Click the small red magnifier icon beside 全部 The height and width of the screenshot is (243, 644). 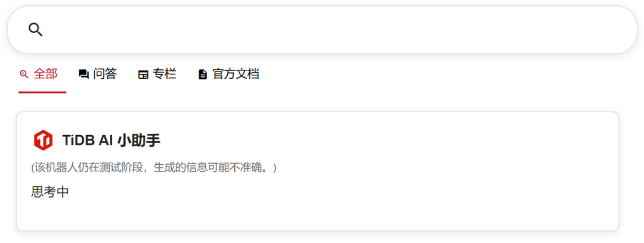click(x=24, y=75)
